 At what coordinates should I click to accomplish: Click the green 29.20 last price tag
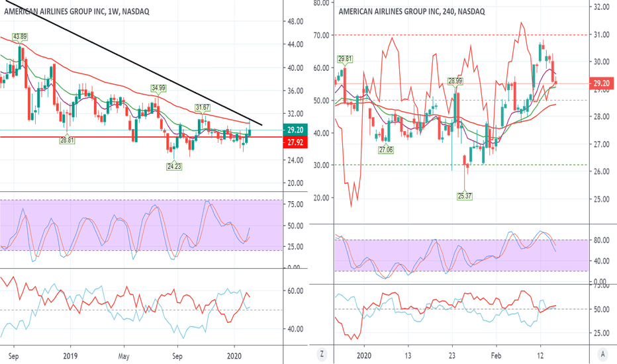295,130
